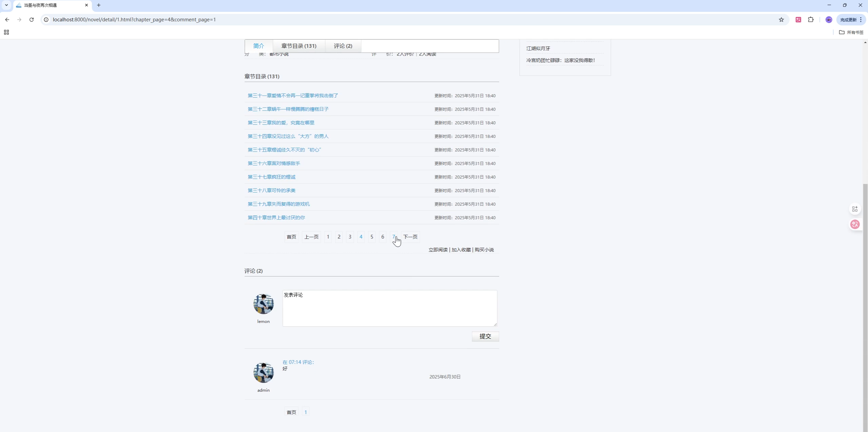Open chapter 第三十一章爱情不会再一记重拳将我击倒了
The height and width of the screenshot is (432, 868).
[293, 96]
